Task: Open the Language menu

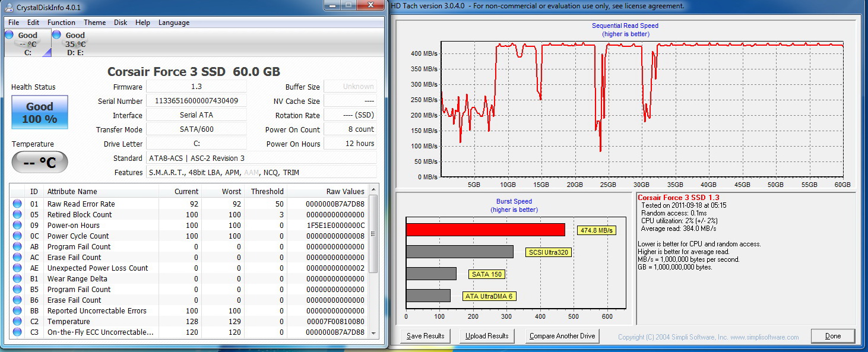Action: pos(174,23)
